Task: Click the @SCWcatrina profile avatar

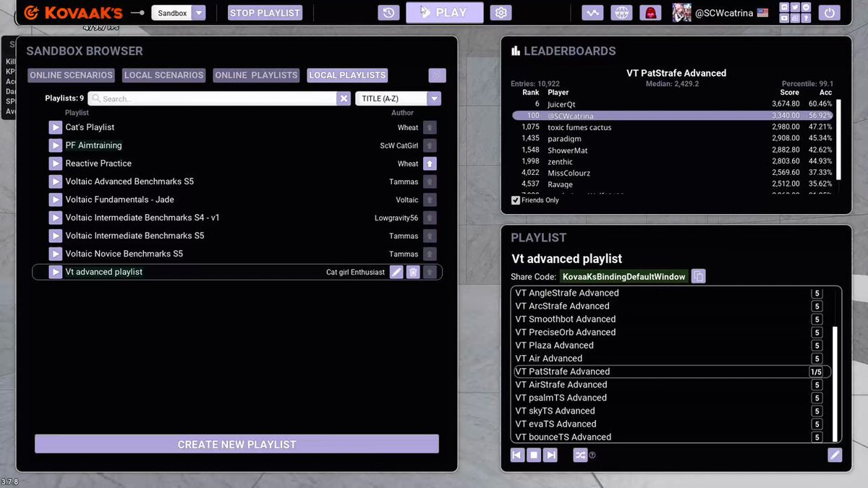Action: 681,12
